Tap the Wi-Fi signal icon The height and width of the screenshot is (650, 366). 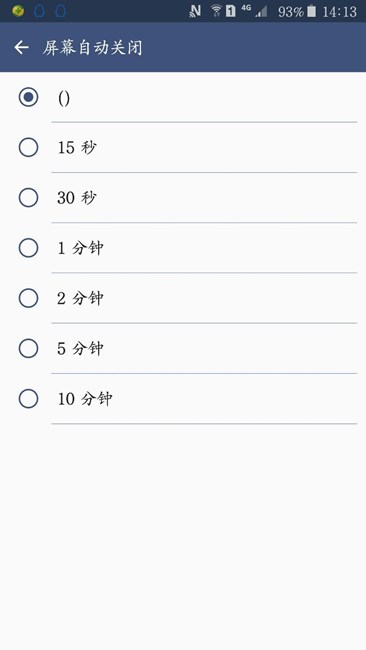tap(216, 11)
